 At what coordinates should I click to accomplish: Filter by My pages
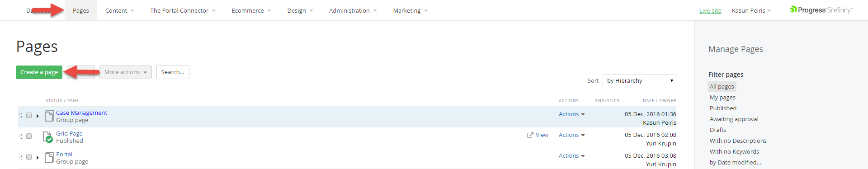(x=722, y=98)
